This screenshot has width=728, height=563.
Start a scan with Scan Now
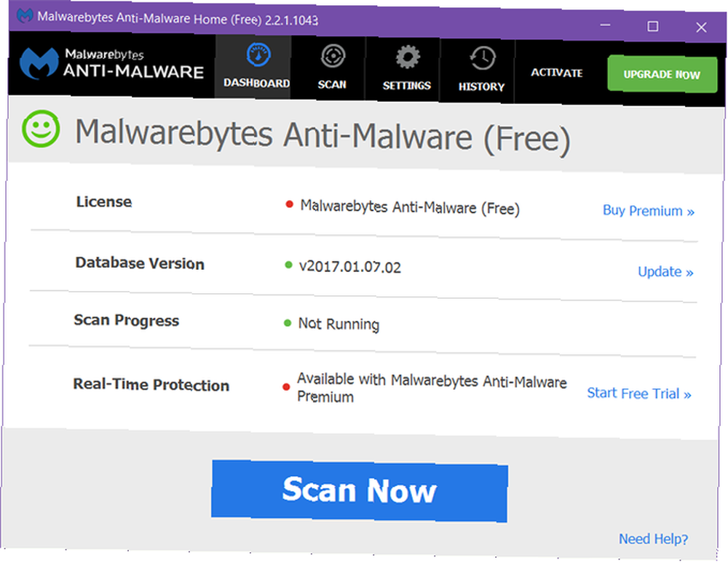click(360, 491)
